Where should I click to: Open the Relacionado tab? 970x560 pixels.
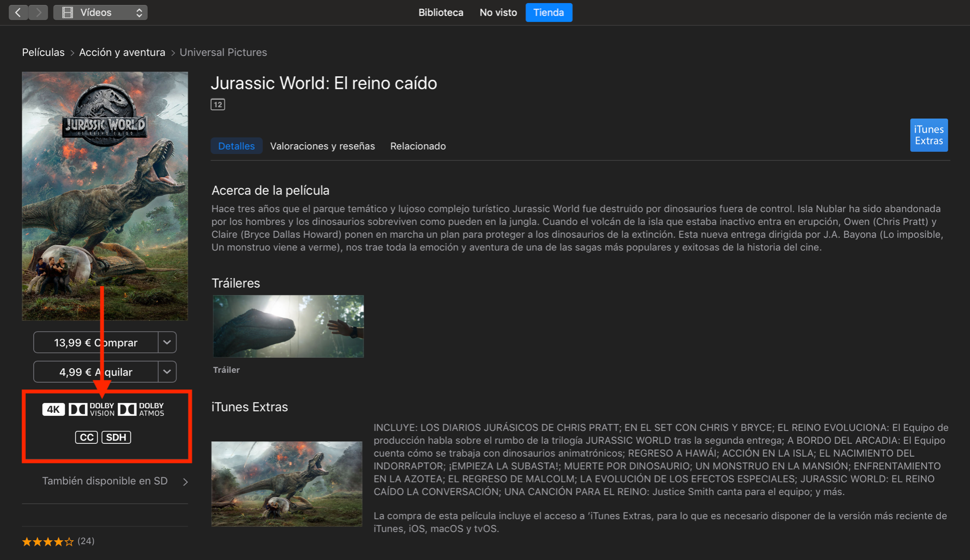click(418, 146)
